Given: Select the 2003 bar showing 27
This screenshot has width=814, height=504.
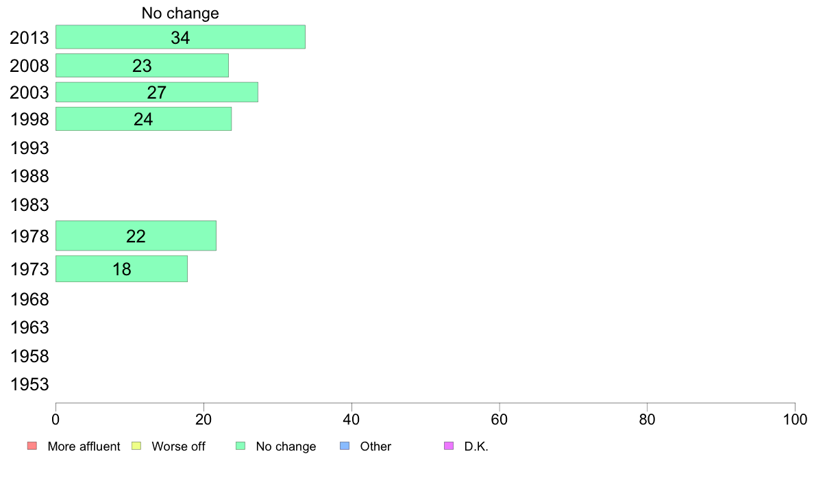Looking at the screenshot, I should 157,92.
